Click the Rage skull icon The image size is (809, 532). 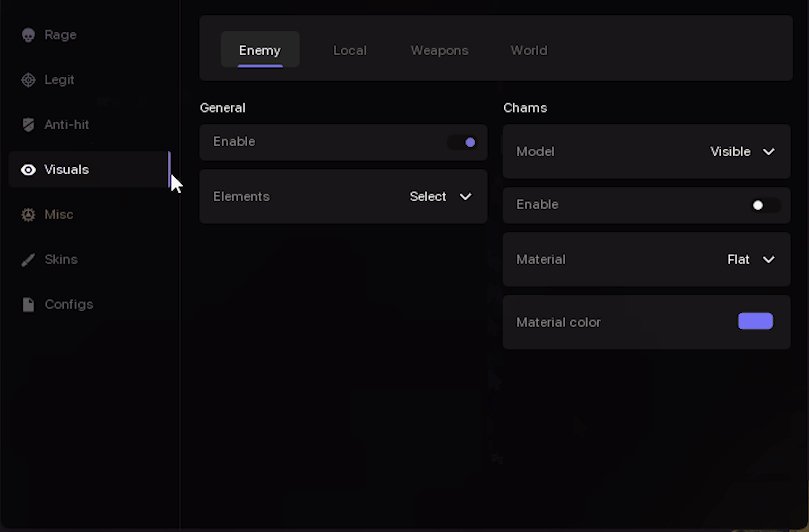[28, 35]
